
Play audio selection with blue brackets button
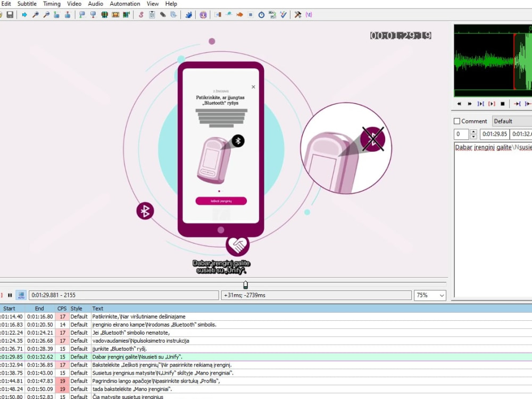pos(481,104)
